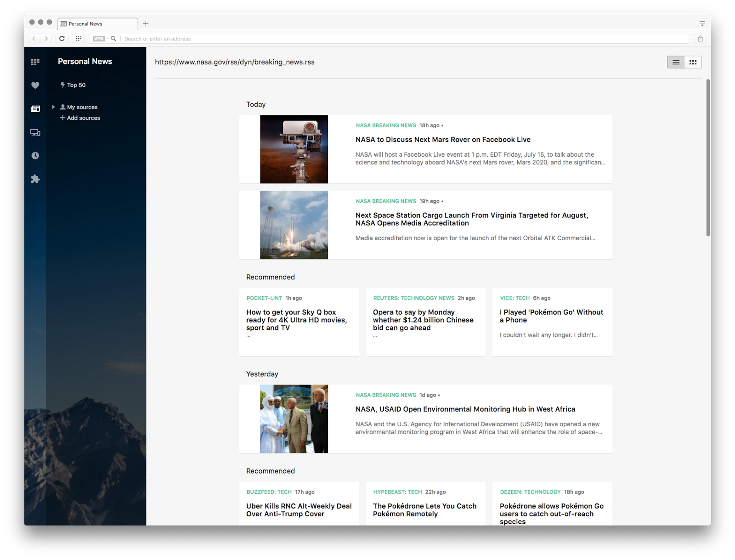735x560 pixels.
Task: Open Personal News sidebar icon
Action: click(x=35, y=109)
